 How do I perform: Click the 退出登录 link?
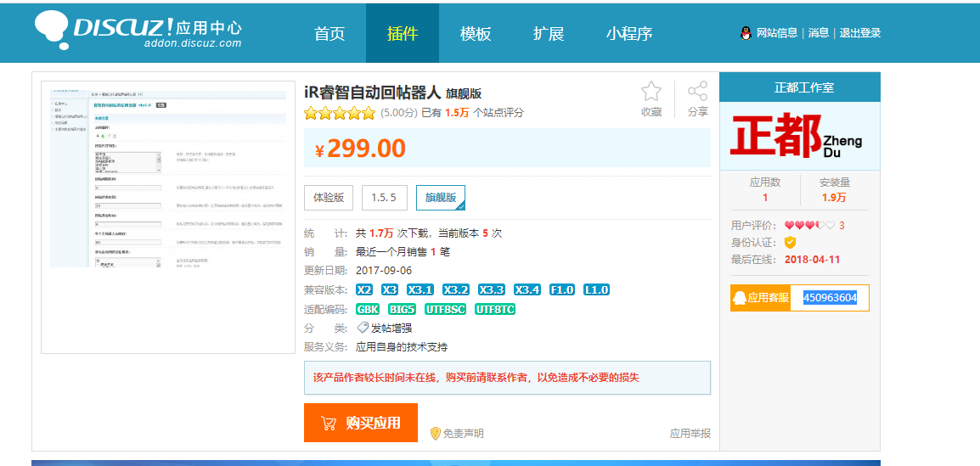tap(860, 33)
